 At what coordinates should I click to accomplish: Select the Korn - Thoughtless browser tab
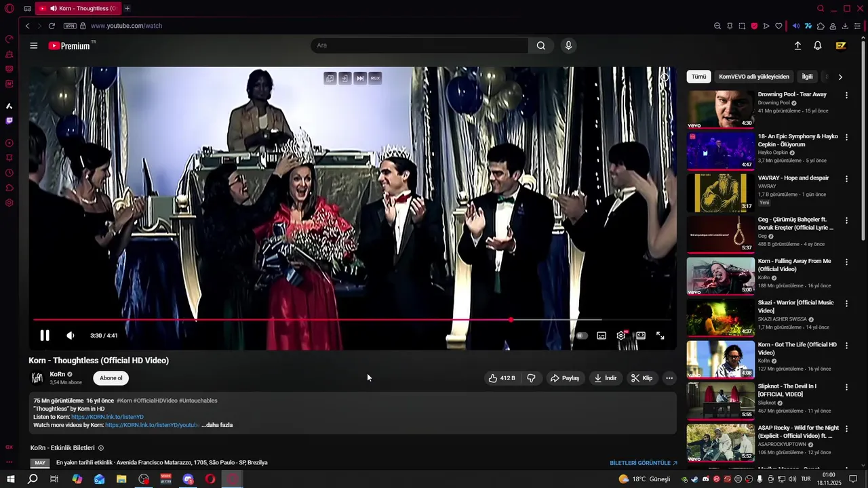(77, 8)
